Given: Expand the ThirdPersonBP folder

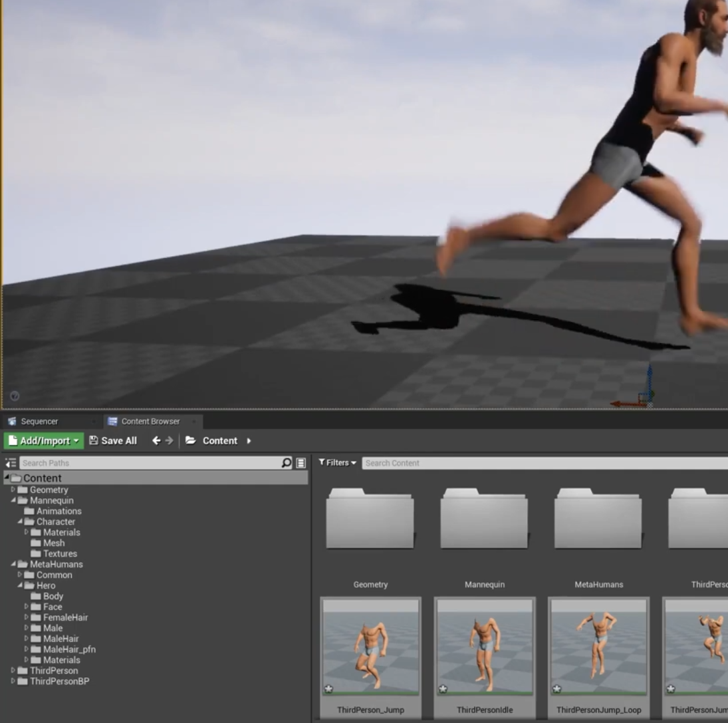Looking at the screenshot, I should [13, 680].
